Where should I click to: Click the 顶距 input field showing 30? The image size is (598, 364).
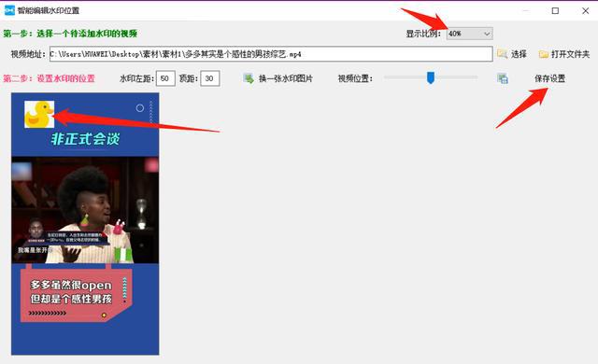click(210, 78)
